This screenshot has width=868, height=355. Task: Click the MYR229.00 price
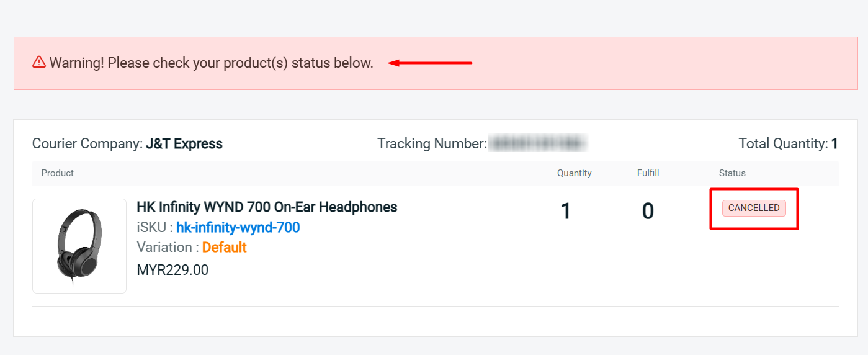tap(172, 270)
